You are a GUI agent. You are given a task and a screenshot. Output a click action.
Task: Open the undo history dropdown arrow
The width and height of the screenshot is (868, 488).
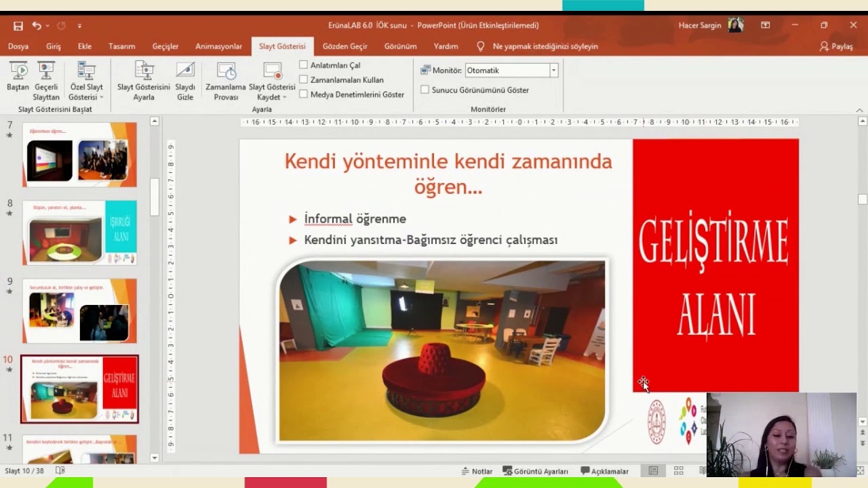(47, 26)
